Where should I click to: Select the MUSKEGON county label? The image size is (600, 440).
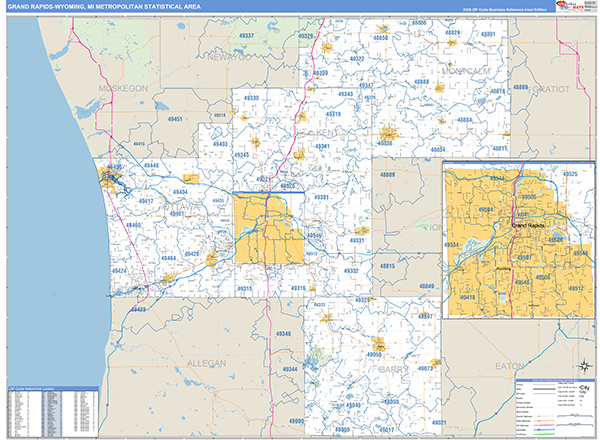coord(122,88)
